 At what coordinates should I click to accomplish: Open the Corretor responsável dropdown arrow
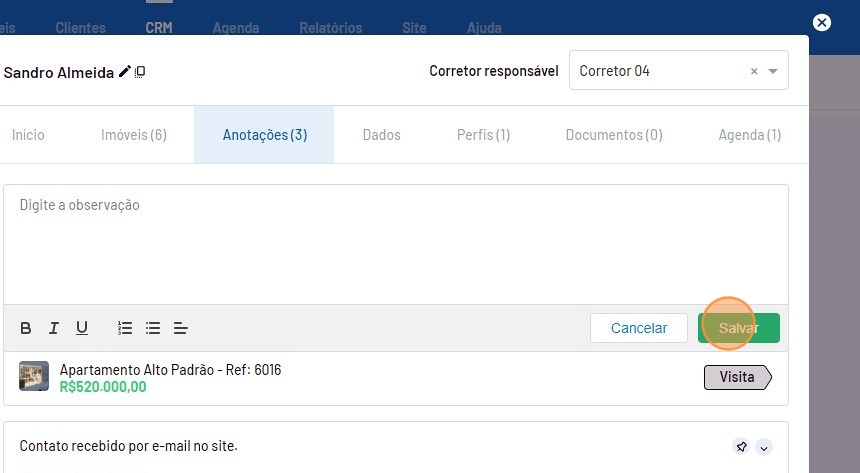[x=773, y=72]
